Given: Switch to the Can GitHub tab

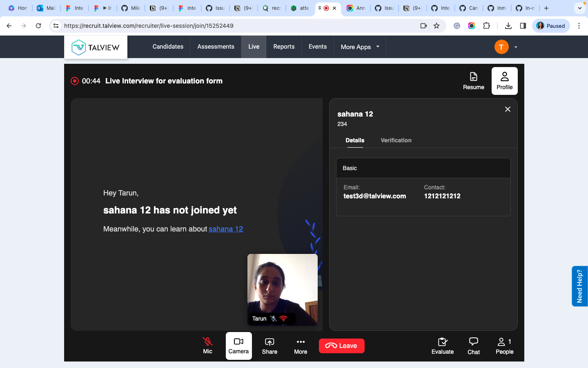Looking at the screenshot, I should pyautogui.click(x=469, y=8).
